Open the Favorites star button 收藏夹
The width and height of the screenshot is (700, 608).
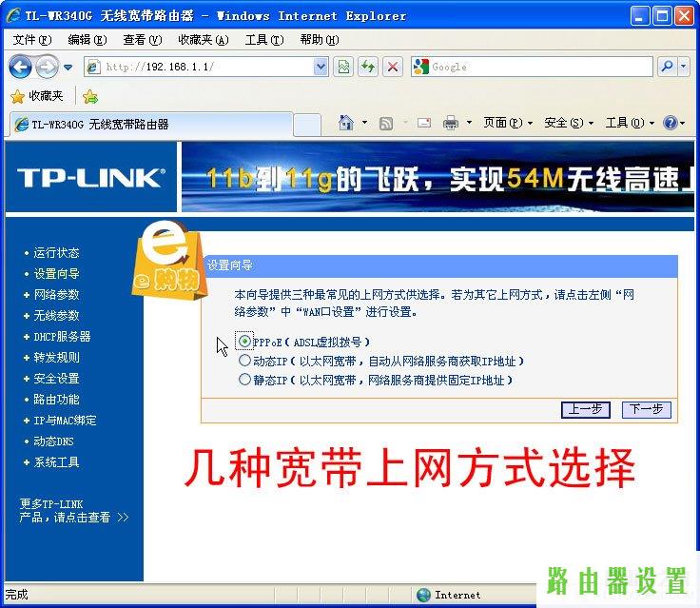pos(36,96)
